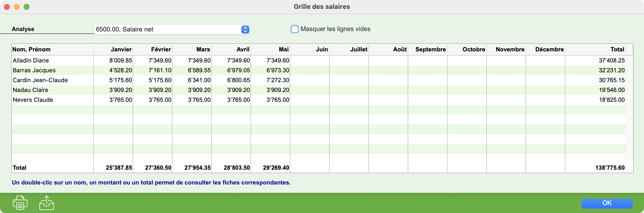Confirm with the OK button

(x=607, y=203)
